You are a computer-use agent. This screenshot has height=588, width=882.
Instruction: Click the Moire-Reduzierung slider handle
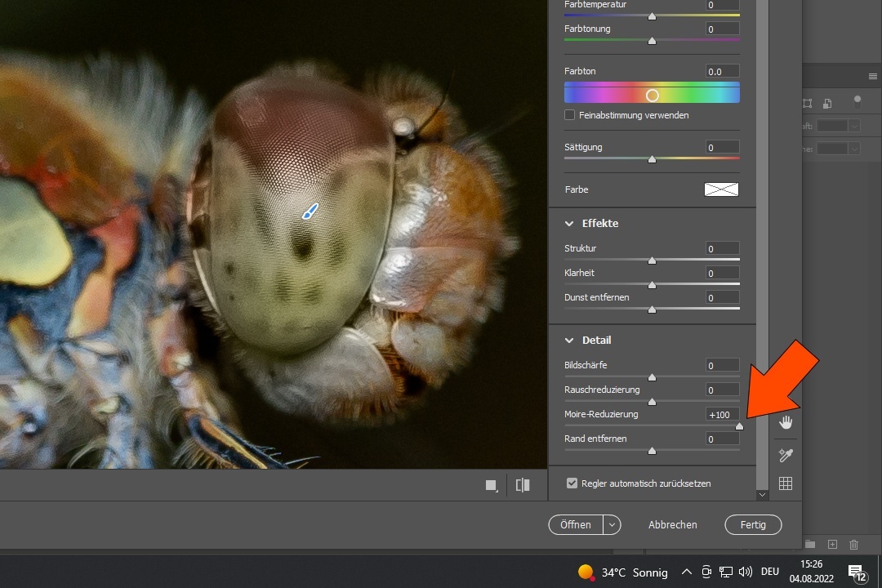click(739, 426)
